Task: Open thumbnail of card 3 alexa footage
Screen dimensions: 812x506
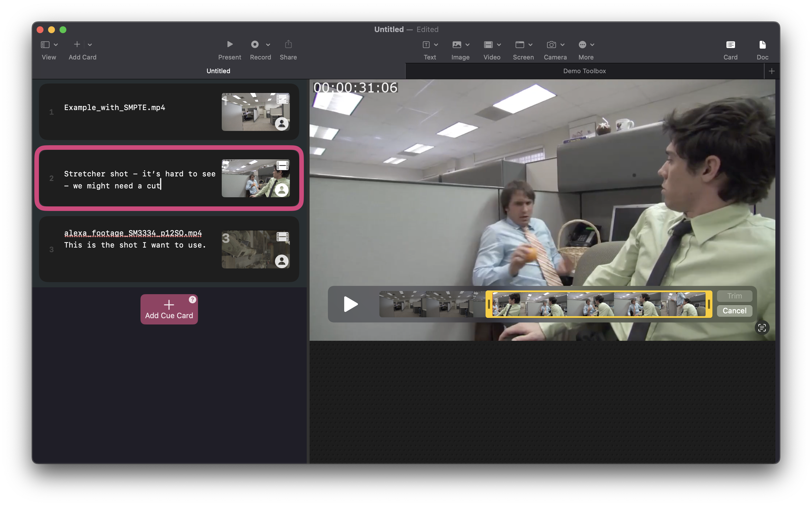Action: [256, 249]
